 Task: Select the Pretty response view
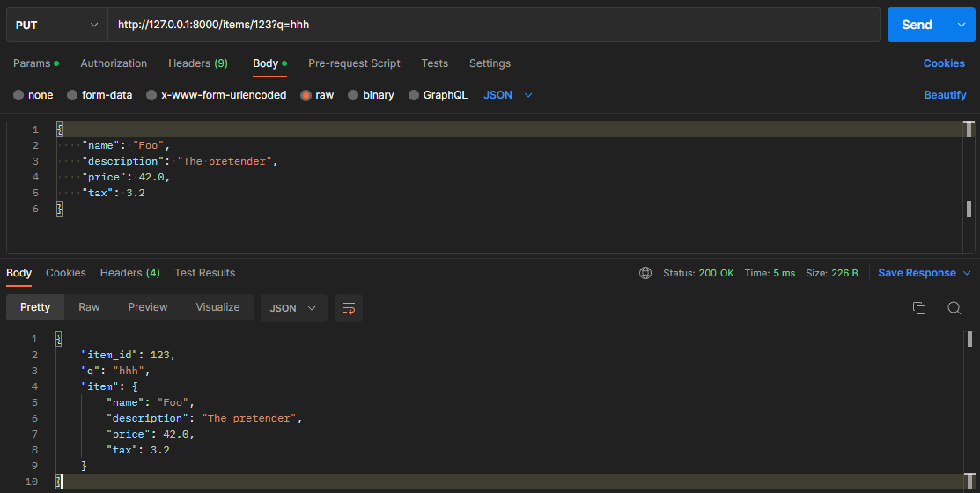pyautogui.click(x=35, y=307)
